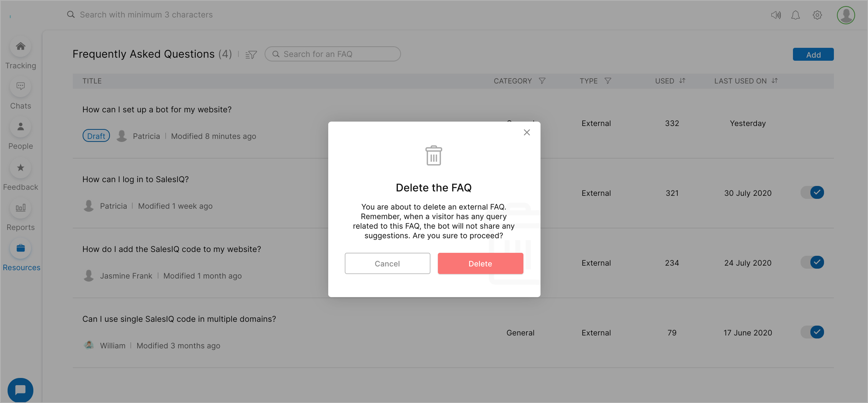Click 'Modified 1 week ago' text
Image resolution: width=868 pixels, height=403 pixels.
click(x=175, y=206)
